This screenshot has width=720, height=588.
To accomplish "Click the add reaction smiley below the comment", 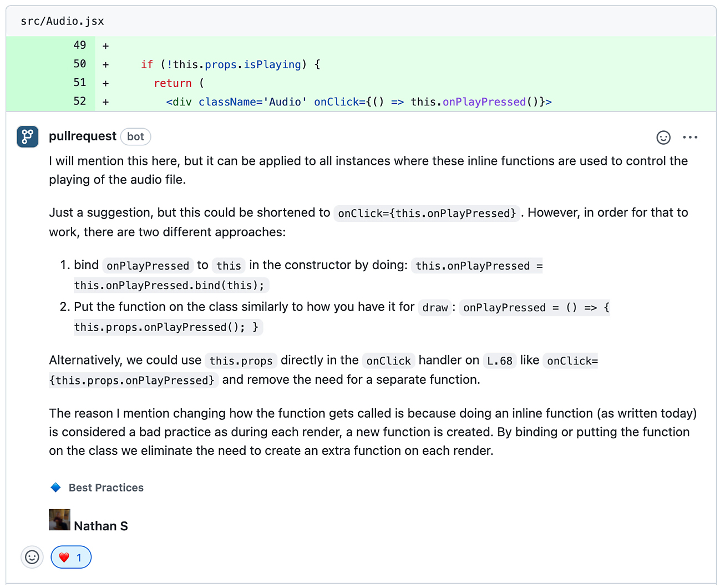I will [x=32, y=557].
